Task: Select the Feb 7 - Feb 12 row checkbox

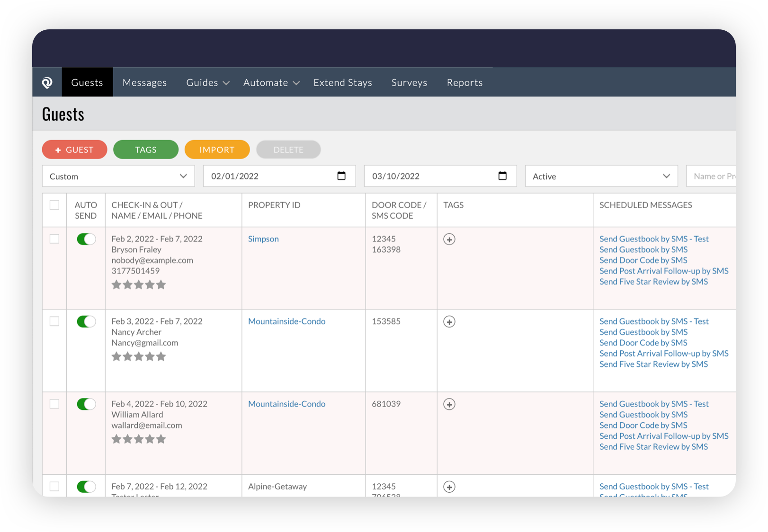Action: [54, 487]
